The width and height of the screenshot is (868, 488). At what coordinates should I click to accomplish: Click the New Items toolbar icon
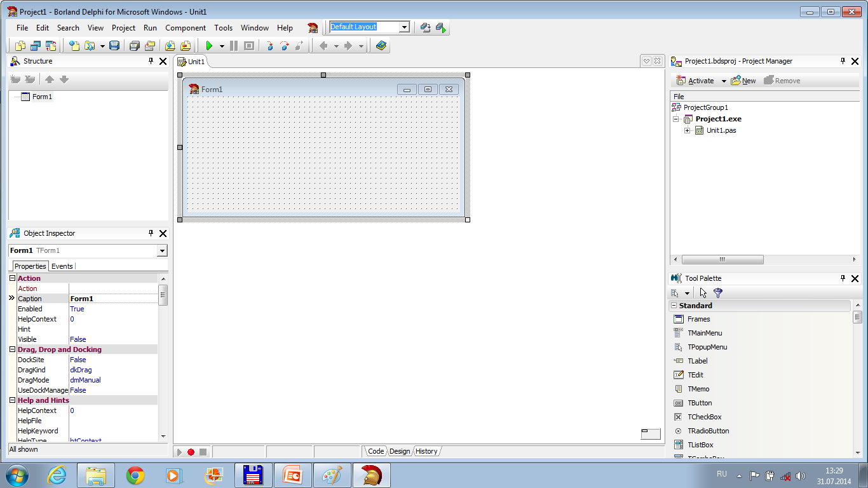tap(74, 46)
